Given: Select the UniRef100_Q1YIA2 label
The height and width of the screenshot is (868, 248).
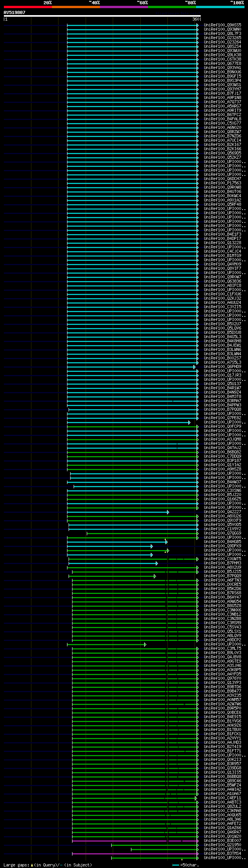Looking at the screenshot, I should pos(222,465).
